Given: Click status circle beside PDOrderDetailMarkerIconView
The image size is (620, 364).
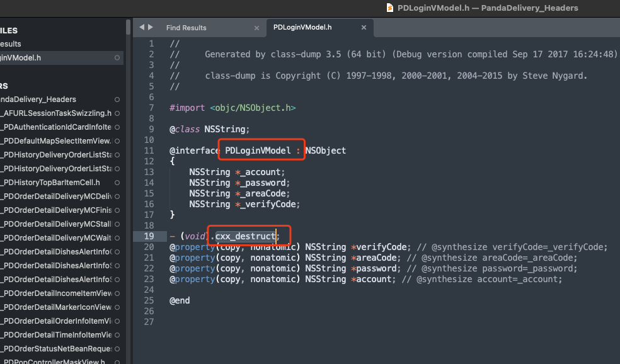Looking at the screenshot, I should tap(117, 307).
